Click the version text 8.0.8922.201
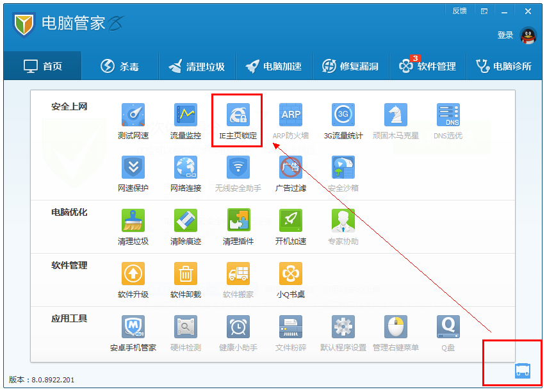This screenshot has width=547, height=392. click(53, 380)
